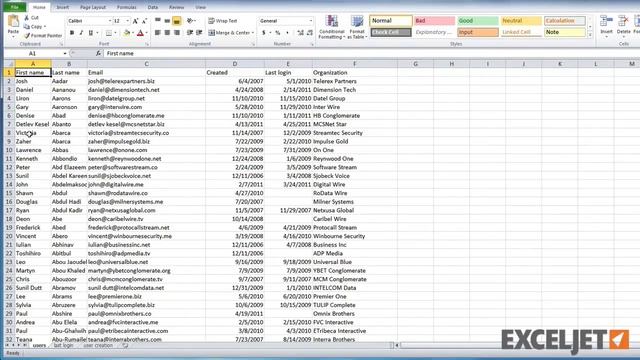Click the Copy icon
640x360 pixels.
click(x=27, y=27)
